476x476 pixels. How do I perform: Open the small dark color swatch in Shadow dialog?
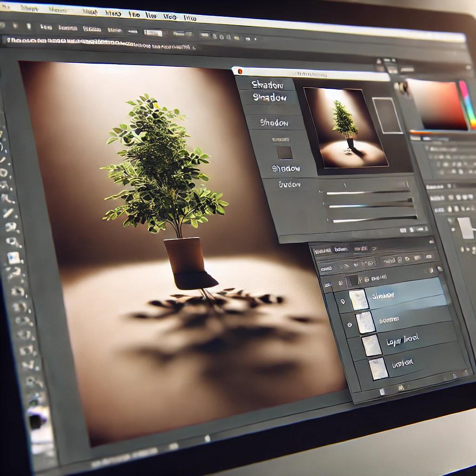coord(285,152)
